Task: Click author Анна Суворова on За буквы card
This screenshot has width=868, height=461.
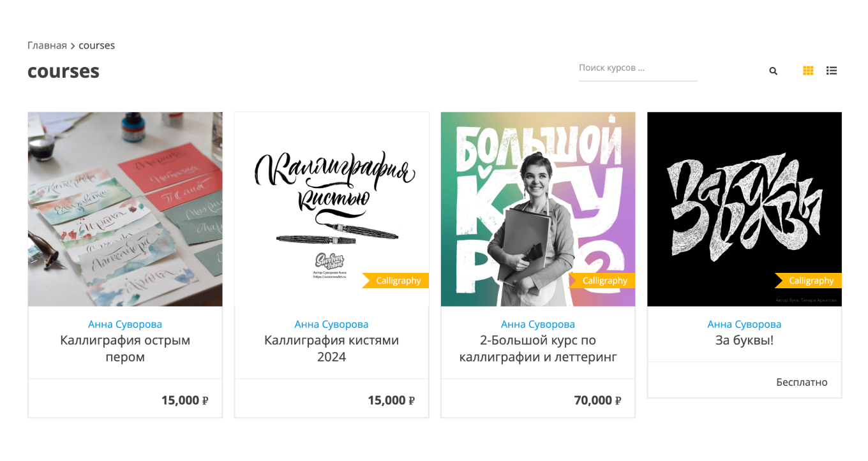Action: 744,325
